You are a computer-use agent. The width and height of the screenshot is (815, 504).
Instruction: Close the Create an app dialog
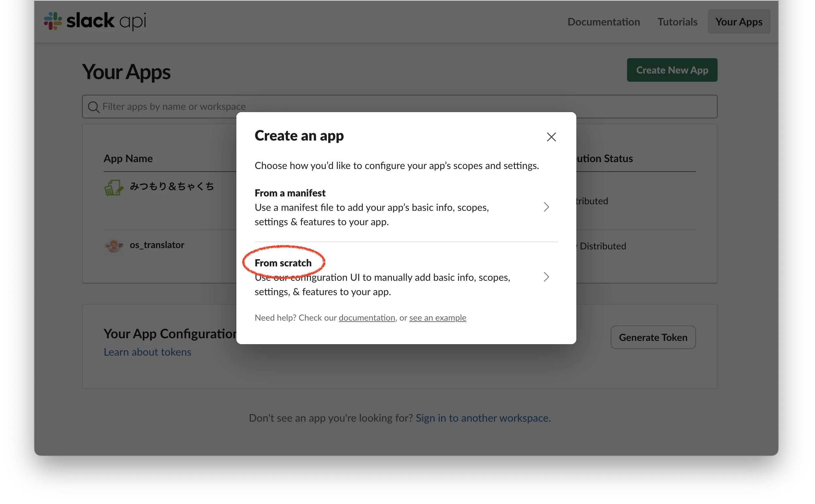551,137
